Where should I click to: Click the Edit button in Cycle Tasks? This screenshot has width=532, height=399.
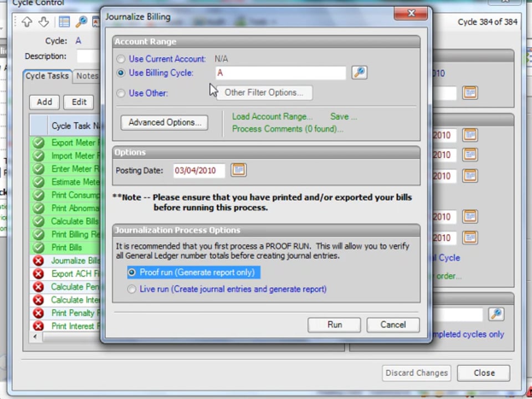[79, 102]
